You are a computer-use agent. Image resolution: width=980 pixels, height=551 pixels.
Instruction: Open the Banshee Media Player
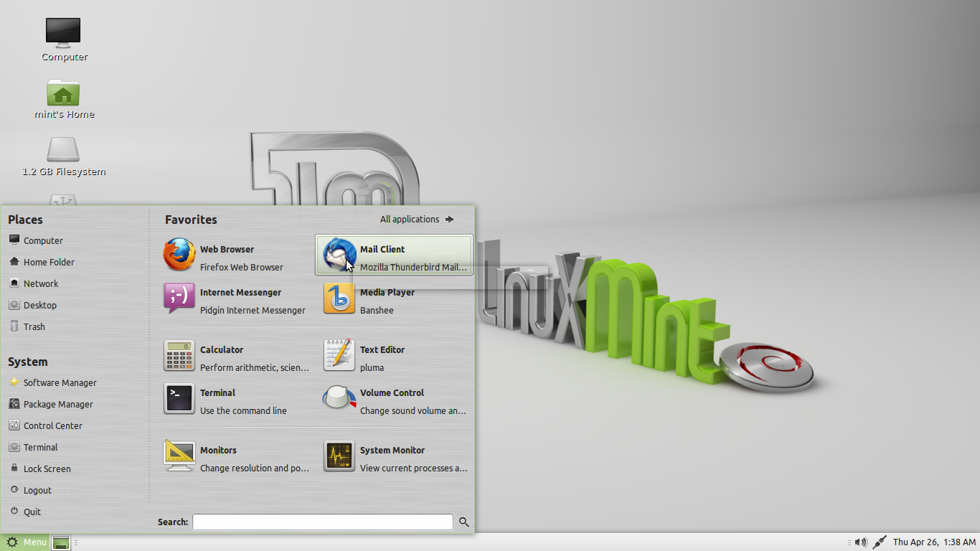(x=386, y=300)
